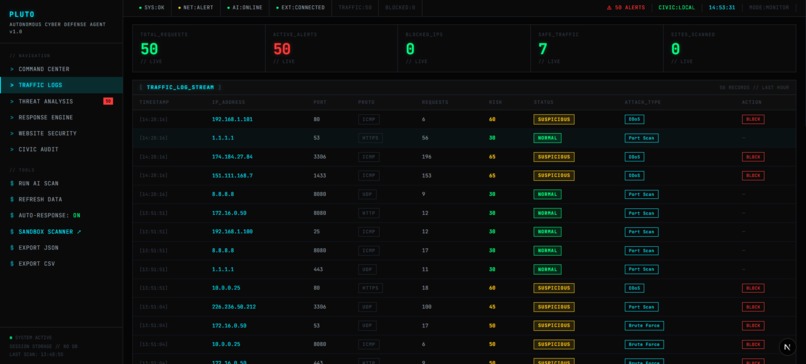This screenshot has height=364, width=806.
Task: Open the Response Engine section
Action: click(61, 117)
